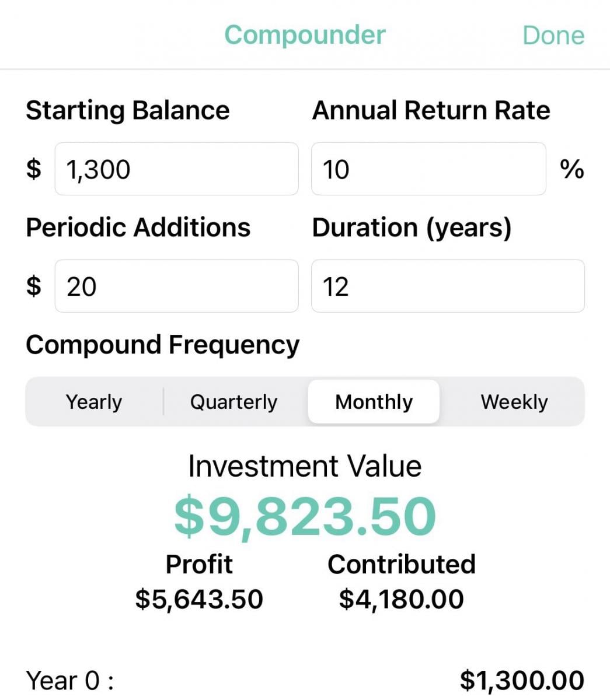The height and width of the screenshot is (700, 610).
Task: Select Quarterly compound frequency
Action: click(234, 402)
